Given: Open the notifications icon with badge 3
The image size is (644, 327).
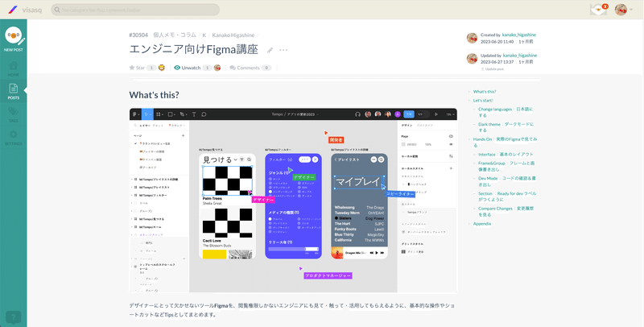Looking at the screenshot, I should (x=598, y=10).
